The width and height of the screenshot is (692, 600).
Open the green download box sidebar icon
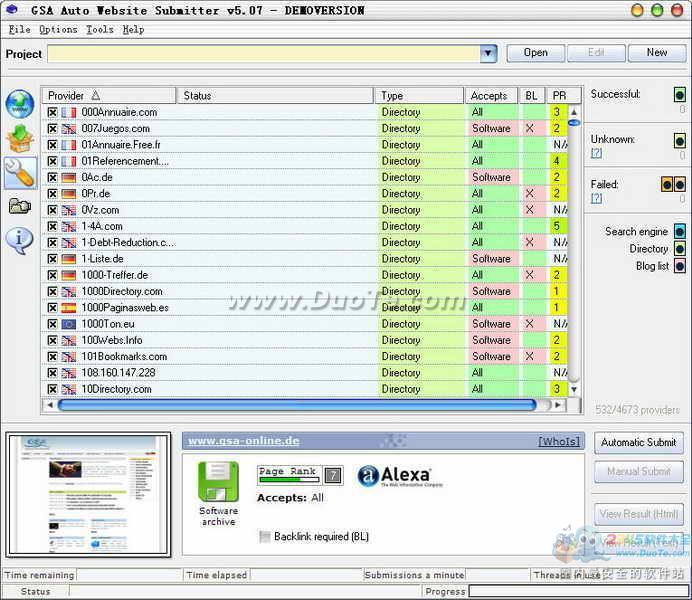pos(20,138)
